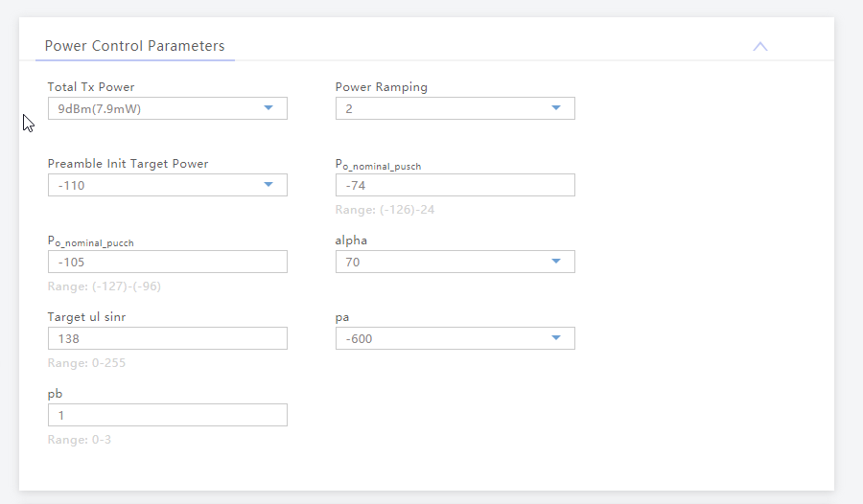Click the Preamble Init Target Power arrow
This screenshot has width=863, height=504.
point(268,184)
